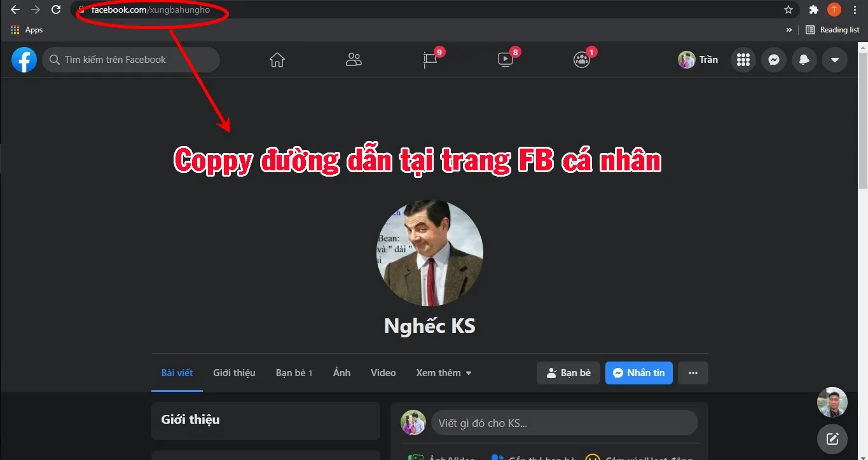Open the Reading list
This screenshot has height=460, width=868.
point(832,30)
